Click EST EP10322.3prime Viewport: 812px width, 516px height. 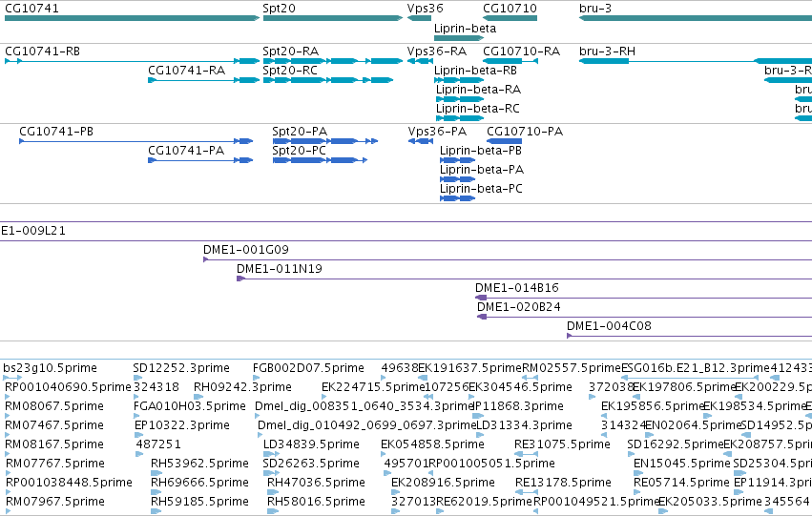tap(182, 426)
